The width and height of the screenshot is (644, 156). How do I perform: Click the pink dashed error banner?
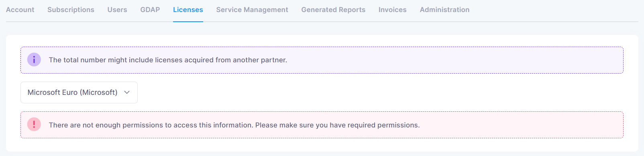coord(322,125)
